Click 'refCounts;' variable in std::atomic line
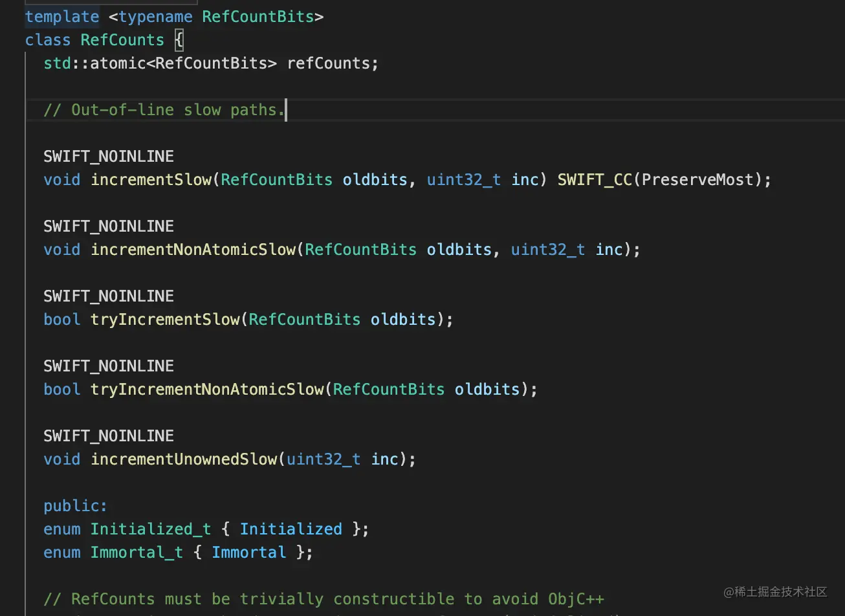Screen dimensions: 845x616 (333, 63)
